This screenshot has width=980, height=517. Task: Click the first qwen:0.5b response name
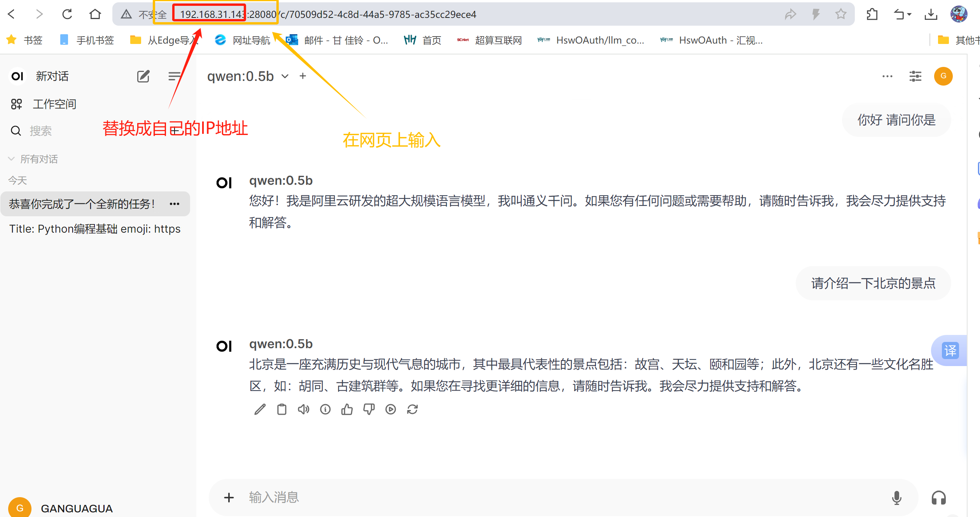(281, 181)
